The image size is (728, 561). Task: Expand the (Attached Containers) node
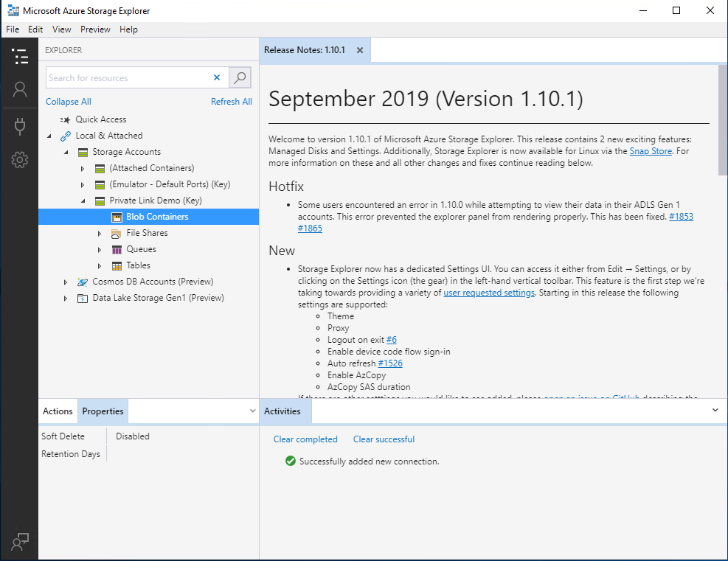click(83, 168)
